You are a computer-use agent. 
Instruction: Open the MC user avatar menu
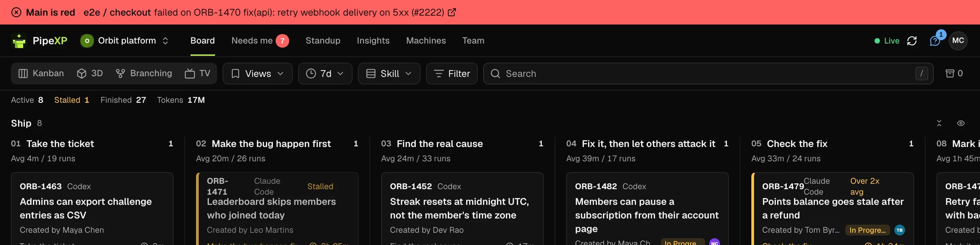pyautogui.click(x=958, y=41)
